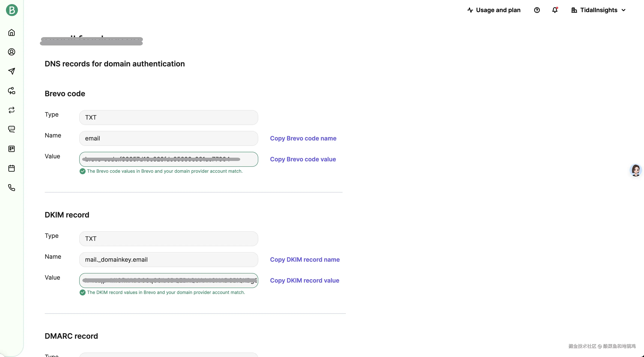644x357 pixels.
Task: Open the help question mark icon
Action: click(537, 10)
